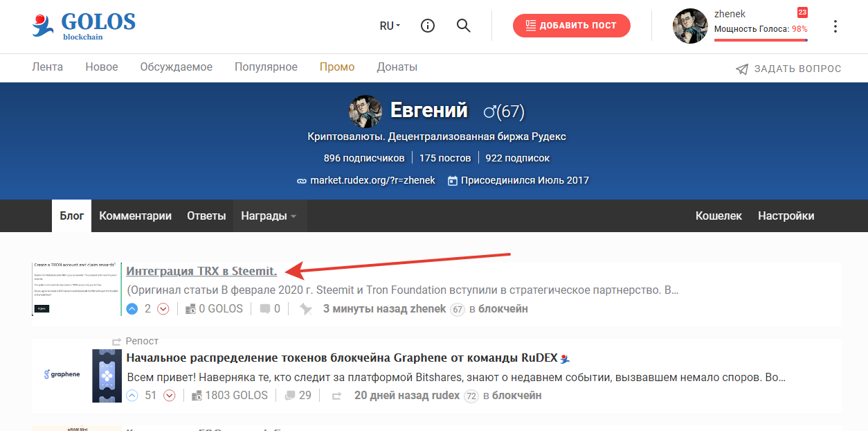This screenshot has height=431, width=868.
Task: Open the three-dot more menu
Action: tap(835, 26)
